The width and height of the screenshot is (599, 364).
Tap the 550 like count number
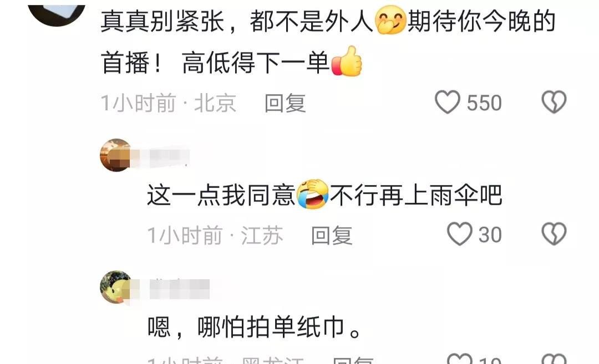pos(484,102)
